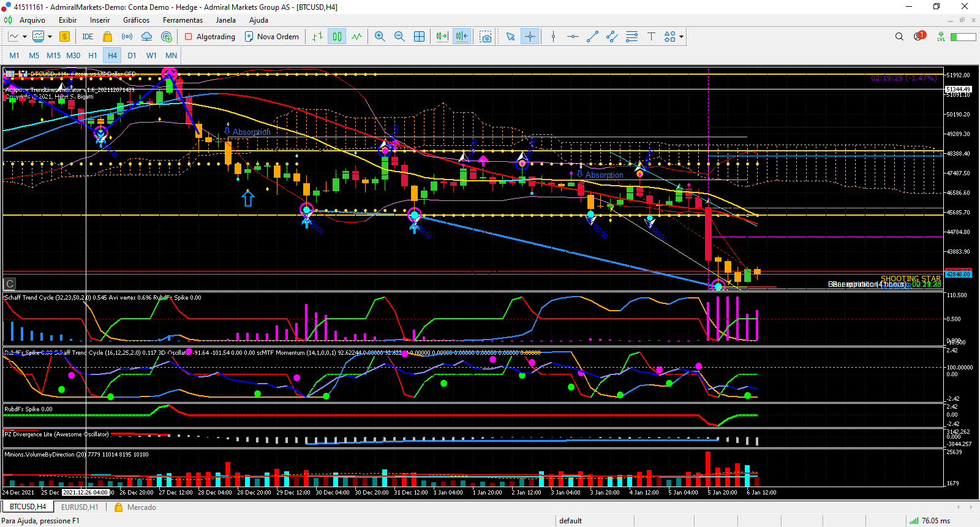Screen dimensions: 980x527
Task: Click the green connection level bar
Action: point(963,37)
